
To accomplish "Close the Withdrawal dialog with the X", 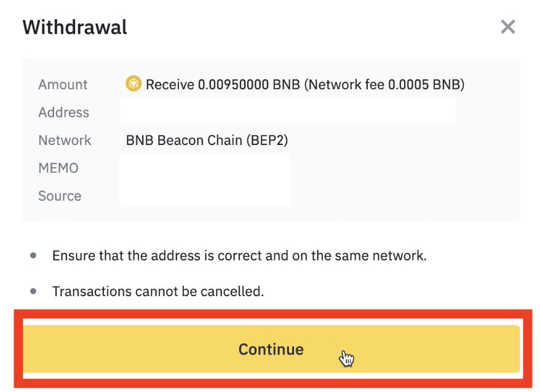I will coord(507,27).
